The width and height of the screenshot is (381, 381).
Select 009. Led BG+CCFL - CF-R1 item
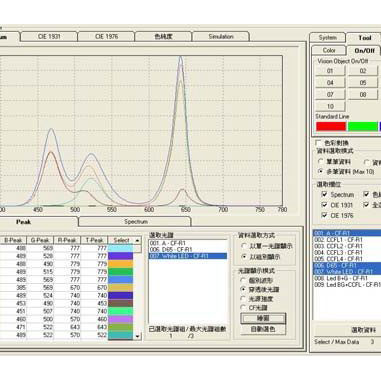(x=347, y=285)
